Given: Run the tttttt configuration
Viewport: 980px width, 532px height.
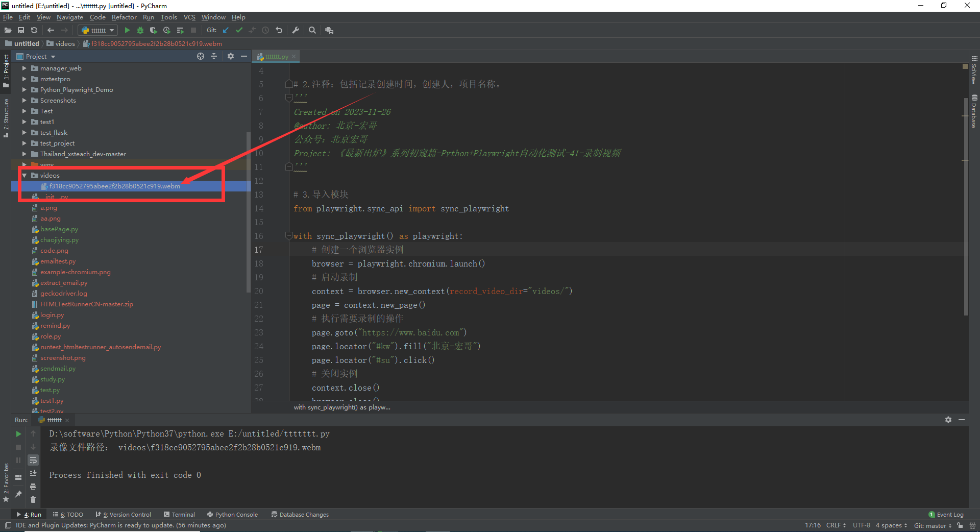Looking at the screenshot, I should pos(127,30).
